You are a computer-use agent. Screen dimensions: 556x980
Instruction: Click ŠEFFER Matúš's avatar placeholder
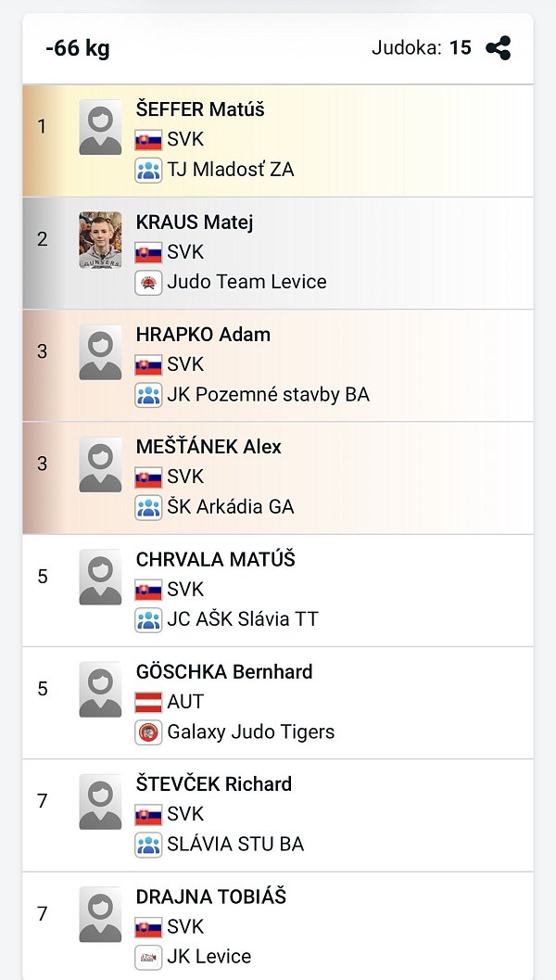tap(100, 128)
